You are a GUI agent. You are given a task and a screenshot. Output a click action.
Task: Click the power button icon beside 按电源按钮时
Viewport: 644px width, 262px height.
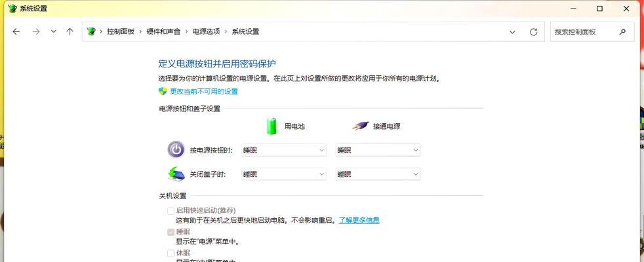click(x=176, y=149)
